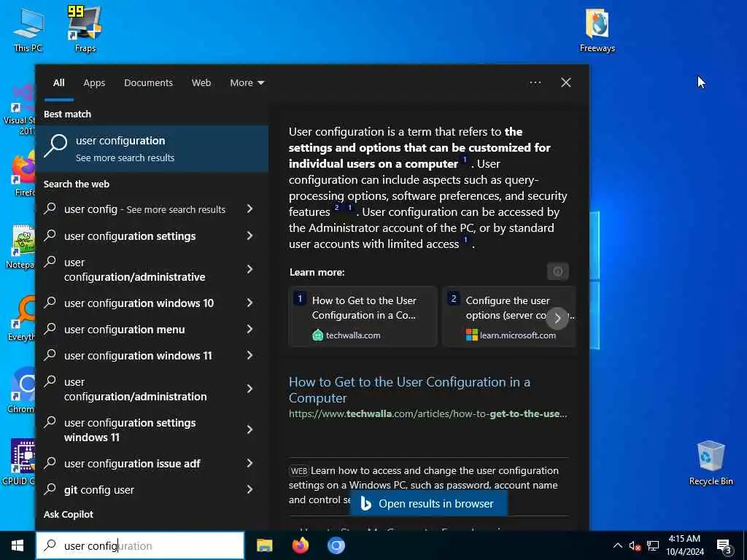Click the taskbar clock showing 4:15 AM
Viewport: 747px width, 560px height.
(684, 545)
